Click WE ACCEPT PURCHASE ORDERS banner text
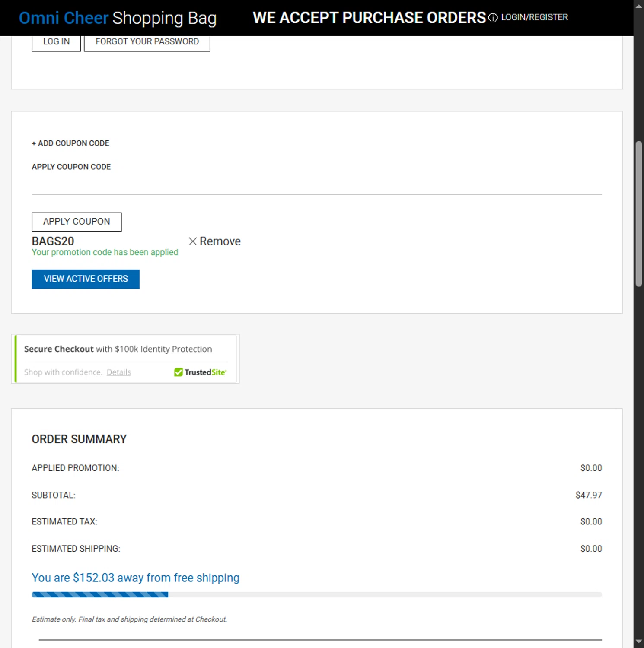The width and height of the screenshot is (644, 648). 369,18
